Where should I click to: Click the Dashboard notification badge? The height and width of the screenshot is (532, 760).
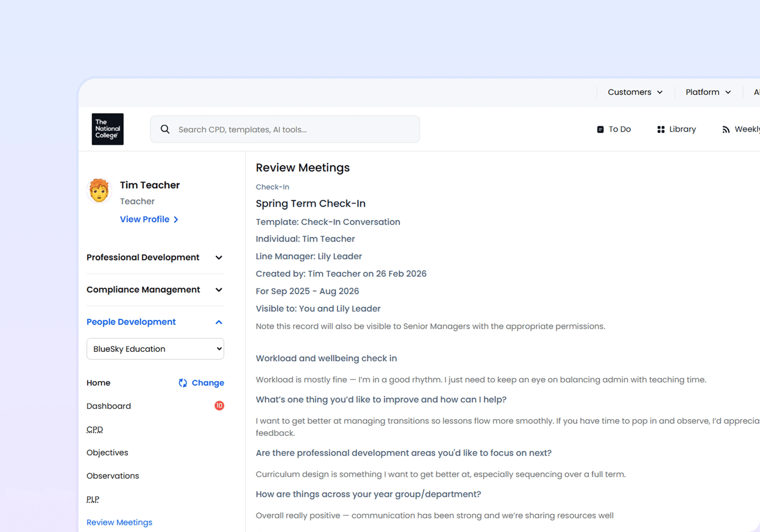tap(219, 406)
